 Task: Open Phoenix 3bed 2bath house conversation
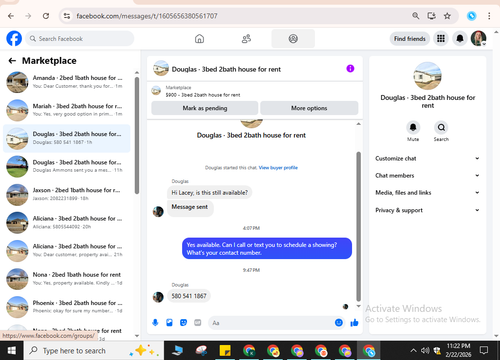click(67, 307)
